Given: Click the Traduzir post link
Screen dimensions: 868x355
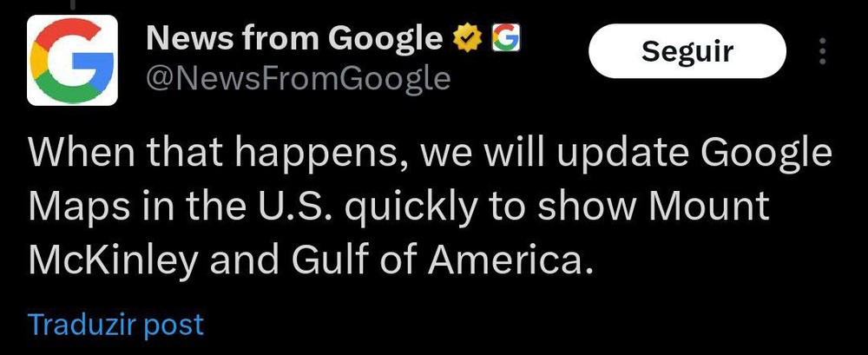Looking at the screenshot, I should click(116, 324).
